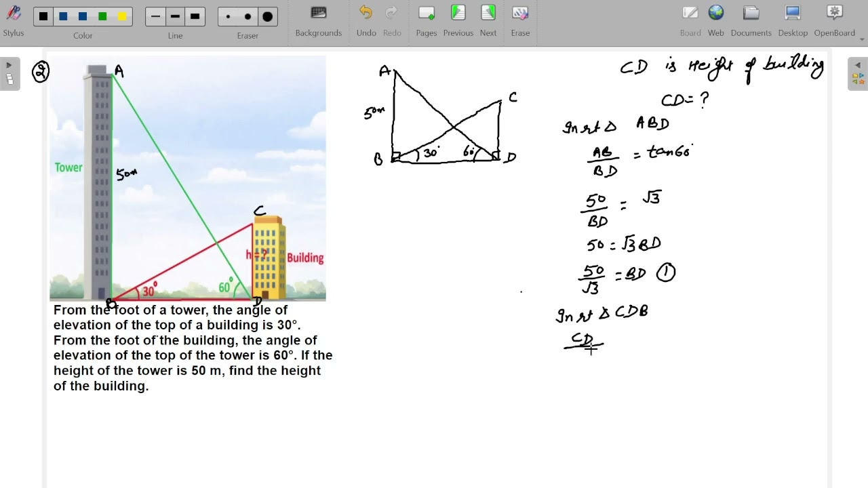
Task: Expand toolbar overflow arrow under OpenBoard
Action: [863, 39]
